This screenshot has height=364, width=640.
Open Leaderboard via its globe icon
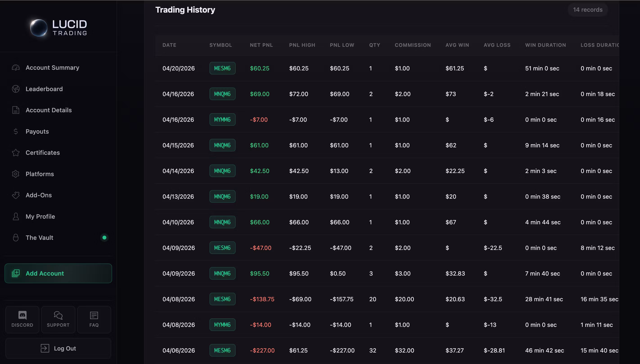[x=16, y=89]
